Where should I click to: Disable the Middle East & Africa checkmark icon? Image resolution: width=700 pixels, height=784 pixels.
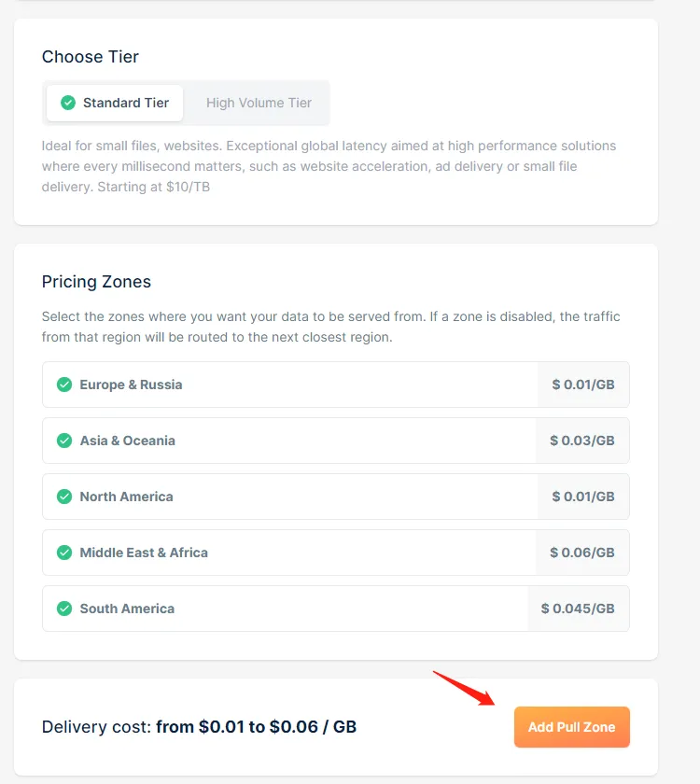point(64,553)
